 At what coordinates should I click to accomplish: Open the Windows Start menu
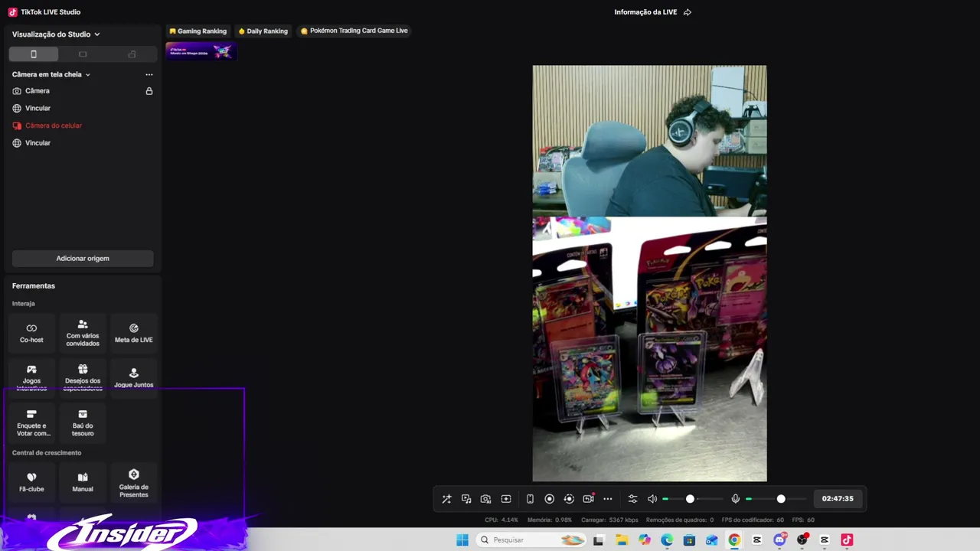(462, 540)
